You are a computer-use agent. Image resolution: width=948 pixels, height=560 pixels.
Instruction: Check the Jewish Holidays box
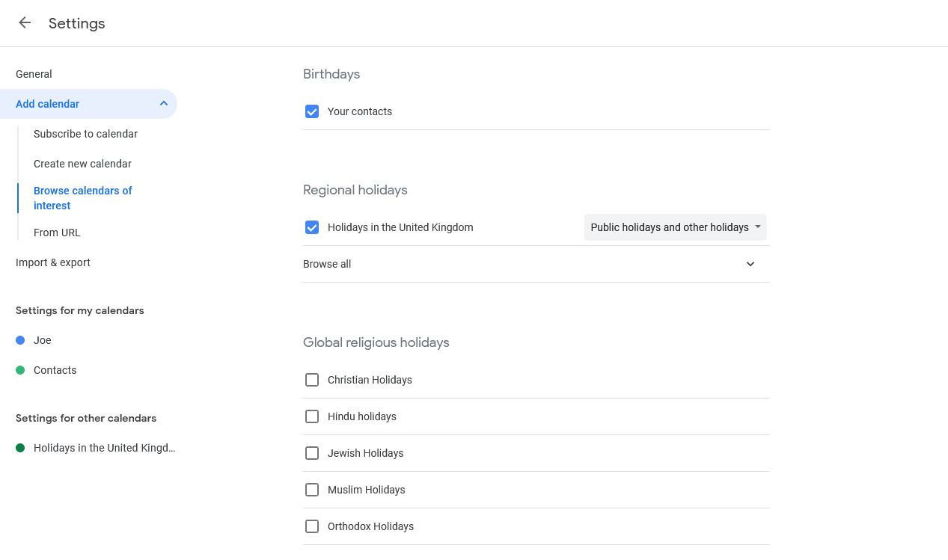[x=312, y=453]
